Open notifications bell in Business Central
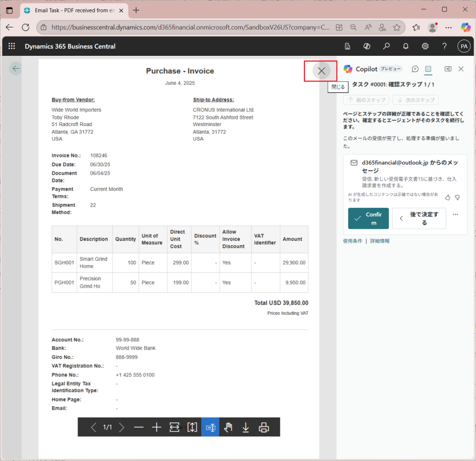 [405, 46]
